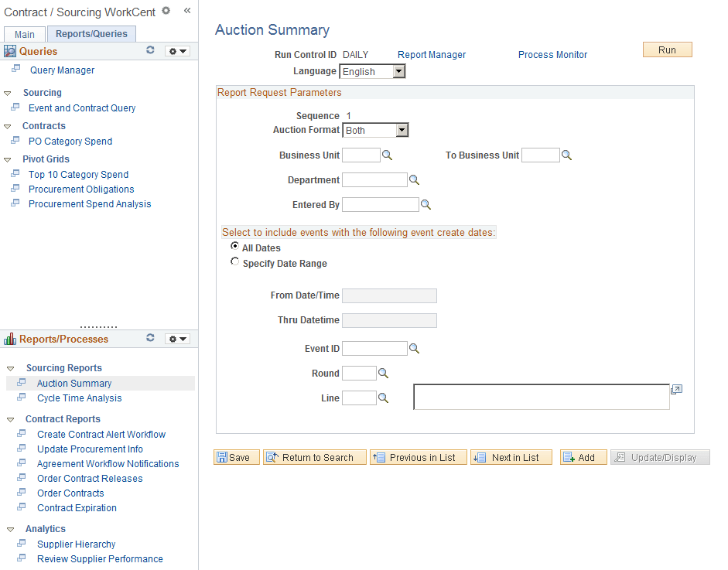The image size is (728, 570).
Task: Open the Business Unit lookup magnifier
Action: pos(388,155)
